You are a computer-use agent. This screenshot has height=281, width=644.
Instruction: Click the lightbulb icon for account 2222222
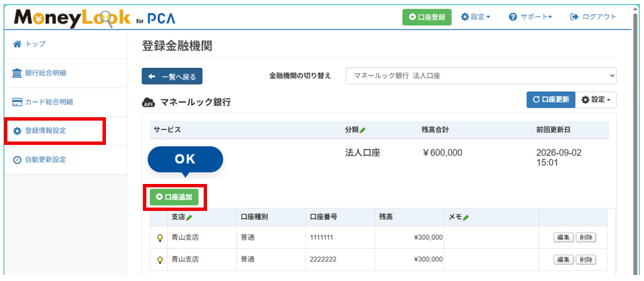click(x=160, y=259)
